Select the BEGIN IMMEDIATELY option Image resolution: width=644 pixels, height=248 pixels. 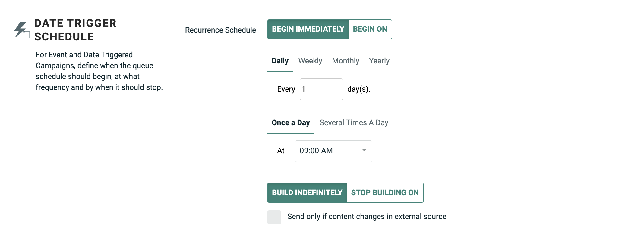click(x=308, y=29)
